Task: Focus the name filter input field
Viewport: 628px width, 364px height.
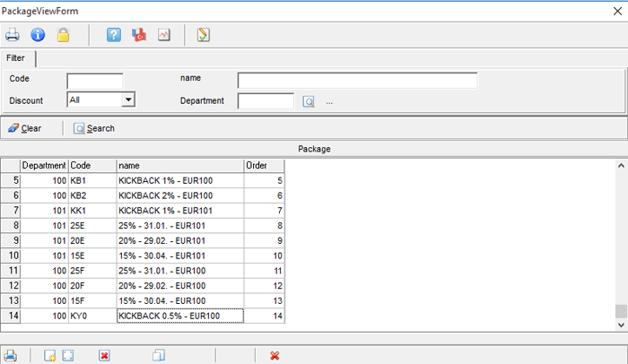Action: point(357,81)
